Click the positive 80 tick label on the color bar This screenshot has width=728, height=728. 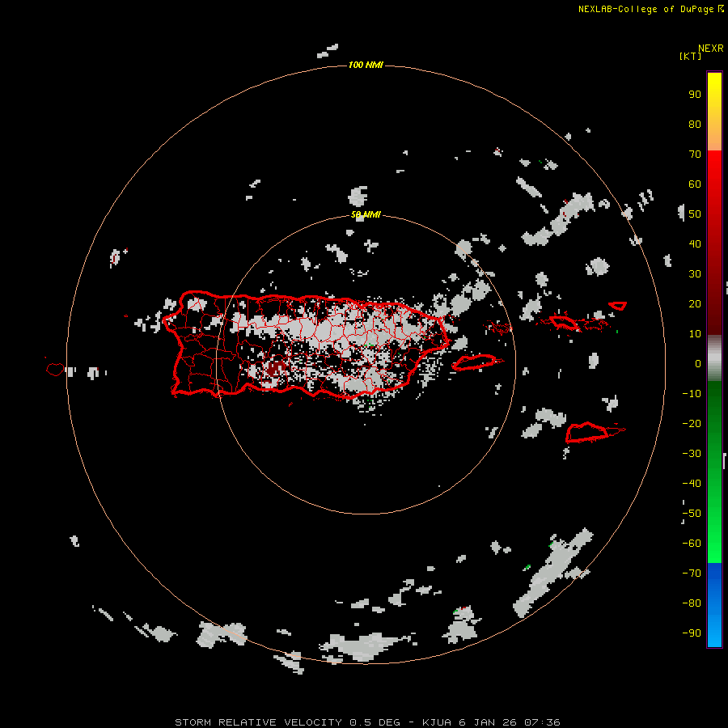pos(695,124)
